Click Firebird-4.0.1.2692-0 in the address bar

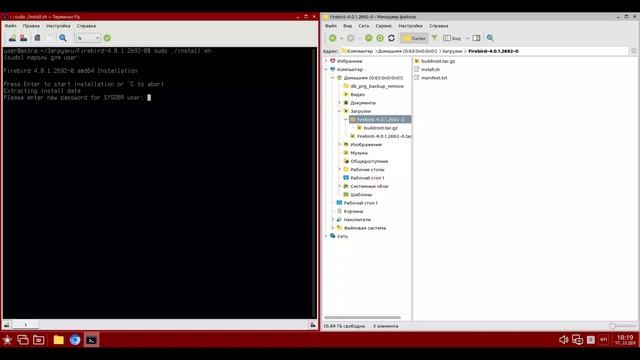(493, 51)
